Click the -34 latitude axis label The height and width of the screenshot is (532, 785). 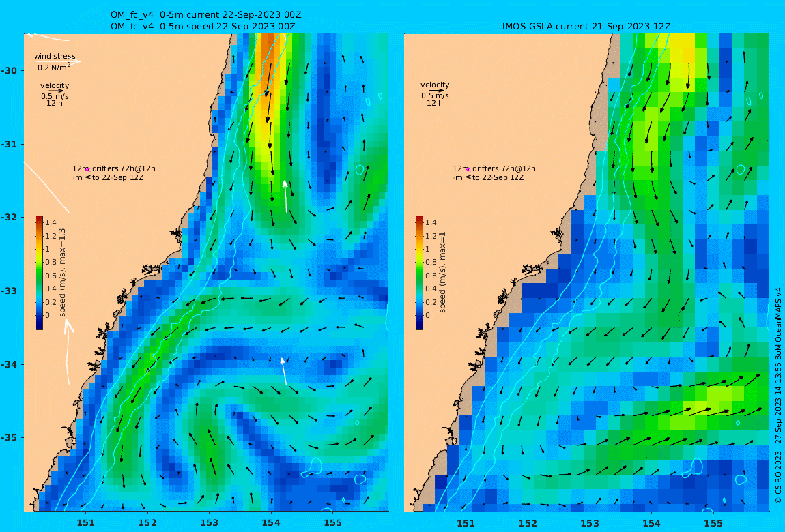[8, 364]
